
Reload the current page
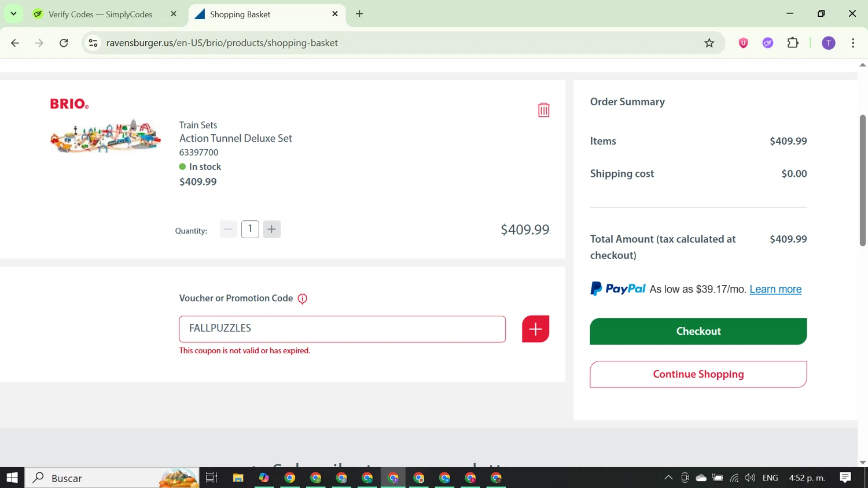coord(64,43)
